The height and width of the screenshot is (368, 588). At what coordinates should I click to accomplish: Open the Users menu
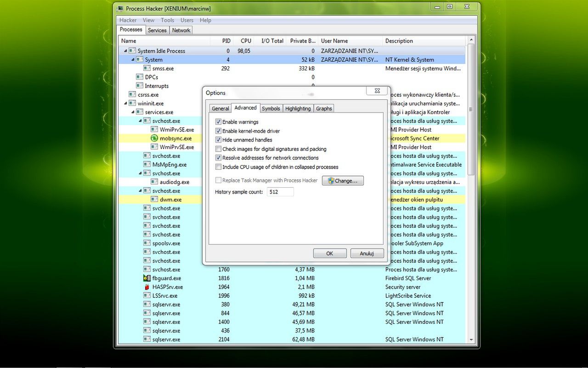187,20
